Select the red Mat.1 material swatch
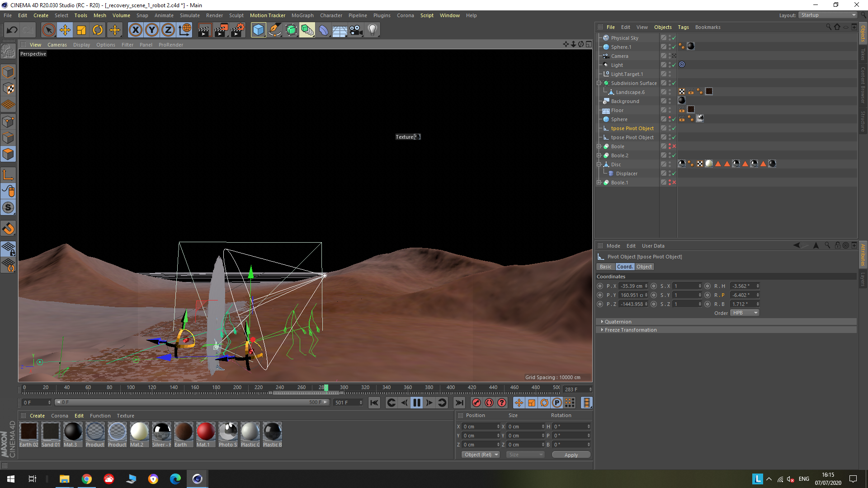The height and width of the screenshot is (488, 868). (205, 432)
